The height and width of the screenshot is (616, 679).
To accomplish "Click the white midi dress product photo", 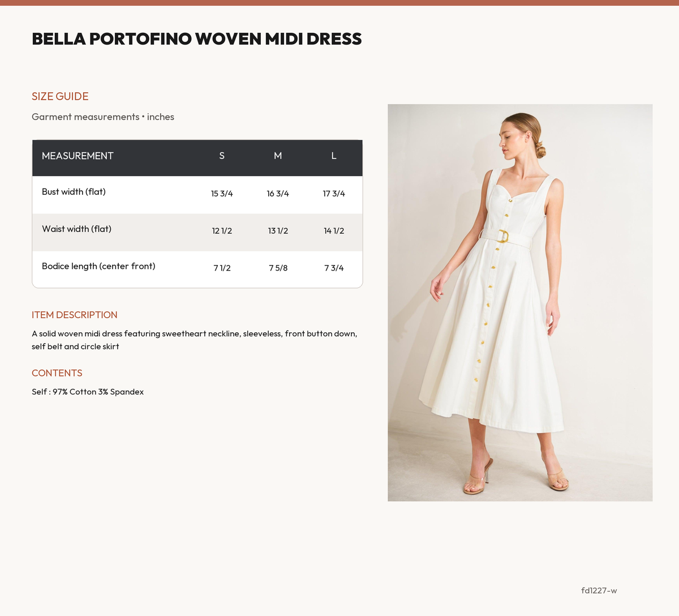I will 520,302.
